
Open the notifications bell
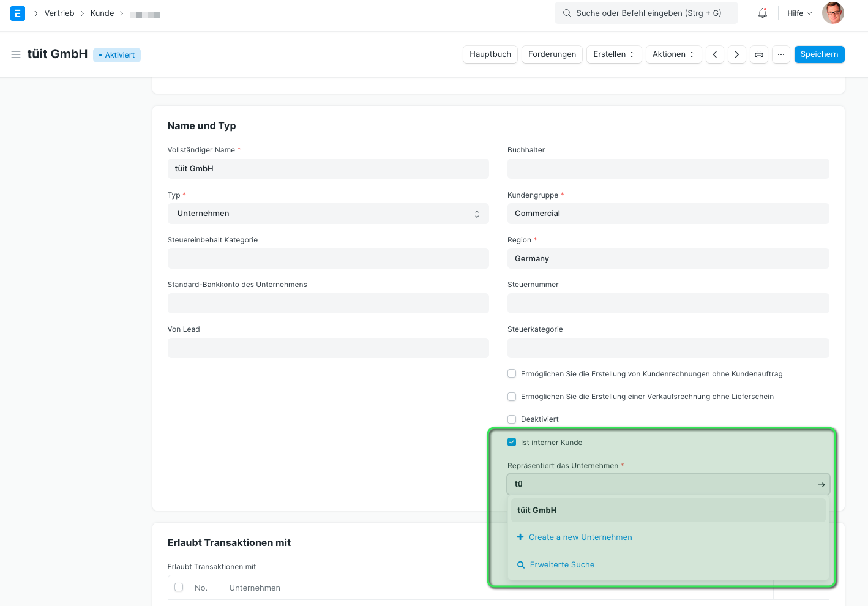pyautogui.click(x=763, y=13)
